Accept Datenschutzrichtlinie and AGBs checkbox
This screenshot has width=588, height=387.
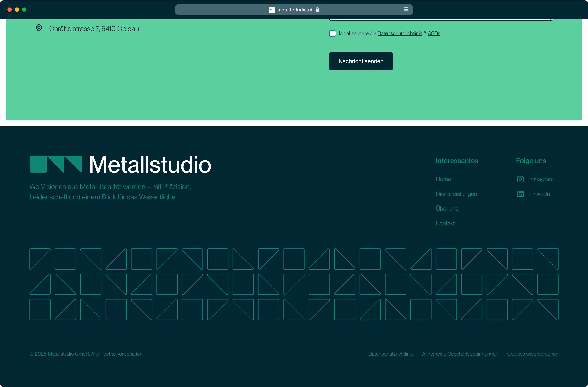click(x=333, y=34)
